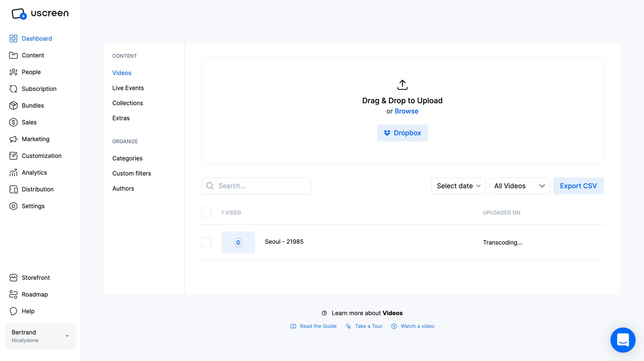Switch to the Live Events section
This screenshot has height=361, width=644.
click(128, 88)
